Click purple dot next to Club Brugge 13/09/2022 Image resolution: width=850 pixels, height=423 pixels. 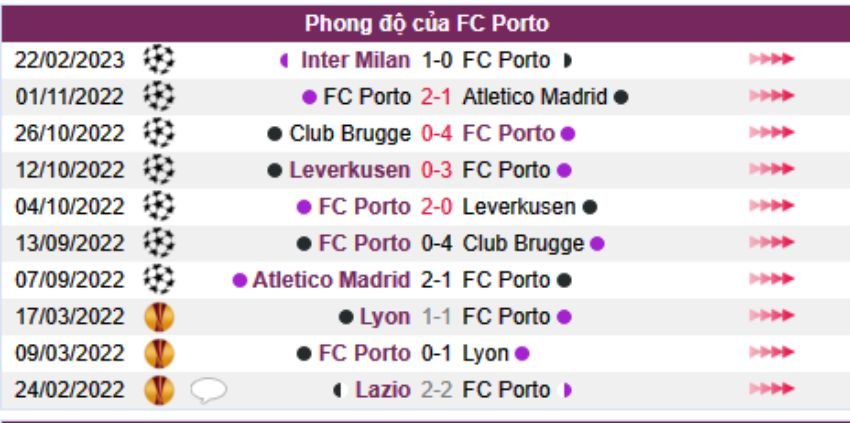pos(597,243)
